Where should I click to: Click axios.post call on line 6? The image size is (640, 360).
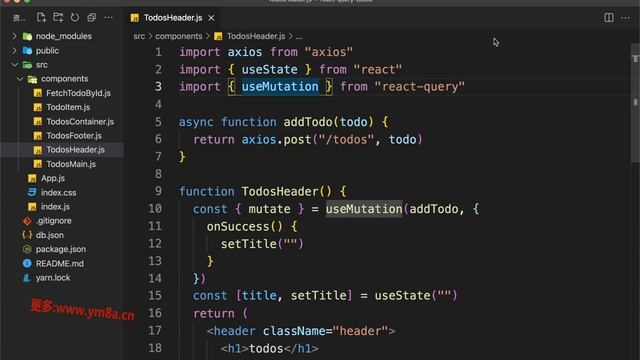click(x=276, y=140)
